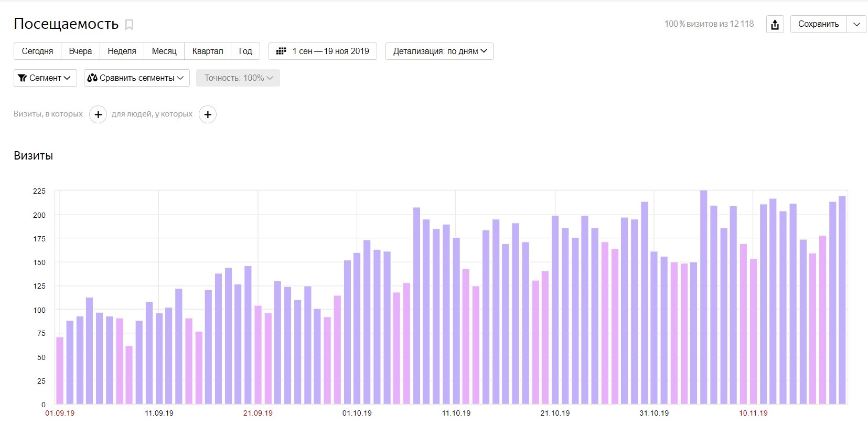Open the date range picker
Image resolution: width=868 pixels, height=434 pixels.
(323, 51)
